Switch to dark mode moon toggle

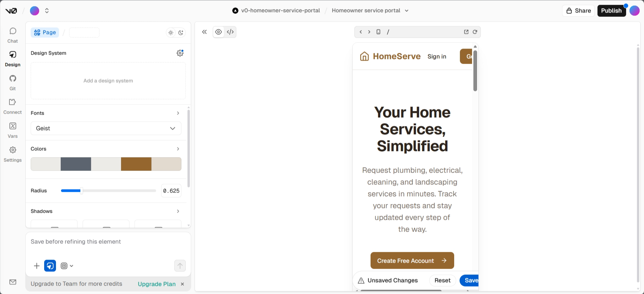[181, 33]
